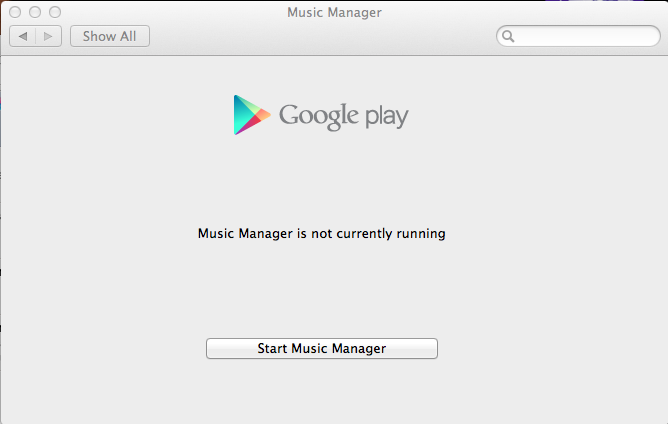
Task: Select the 'Music Manager is not currently running' text
Action: [322, 234]
